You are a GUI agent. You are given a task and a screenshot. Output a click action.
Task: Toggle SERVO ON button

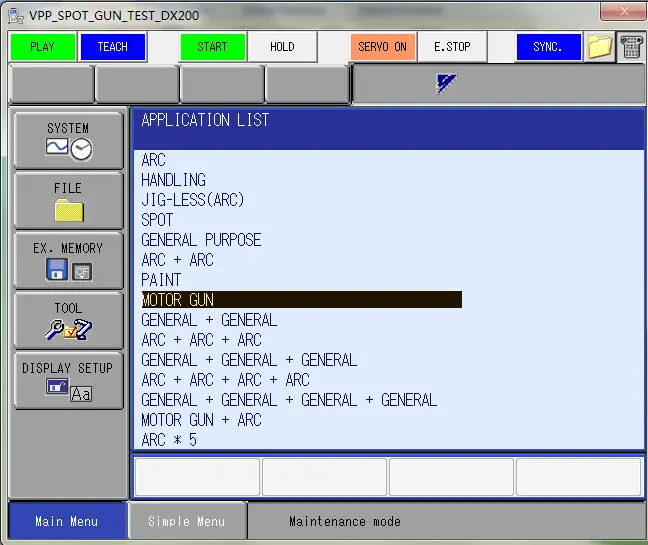382,47
